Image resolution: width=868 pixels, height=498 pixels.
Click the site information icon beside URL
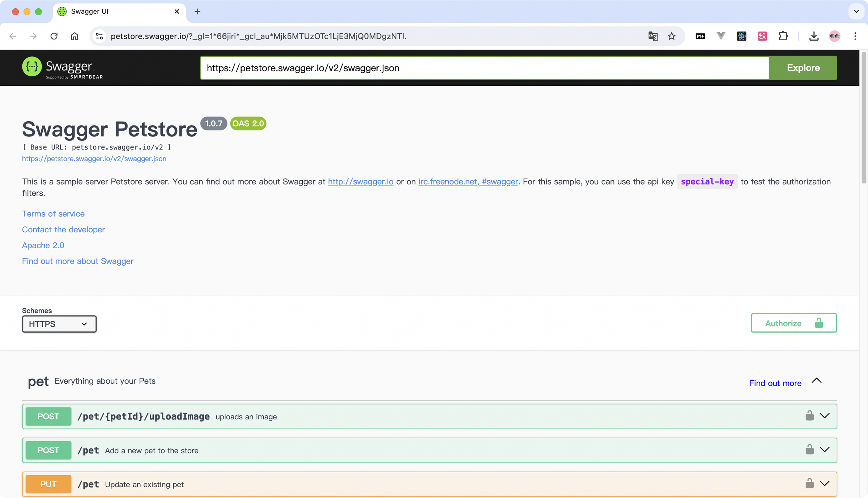point(99,36)
